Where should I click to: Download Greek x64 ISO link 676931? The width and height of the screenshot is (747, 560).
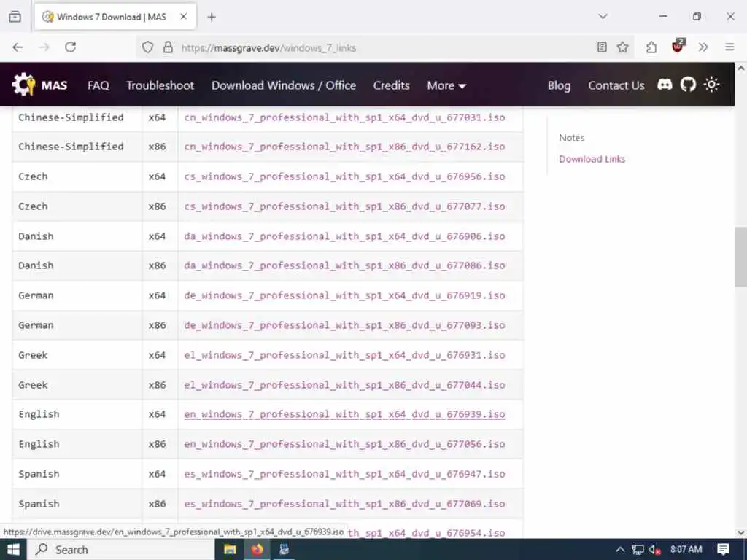point(344,355)
